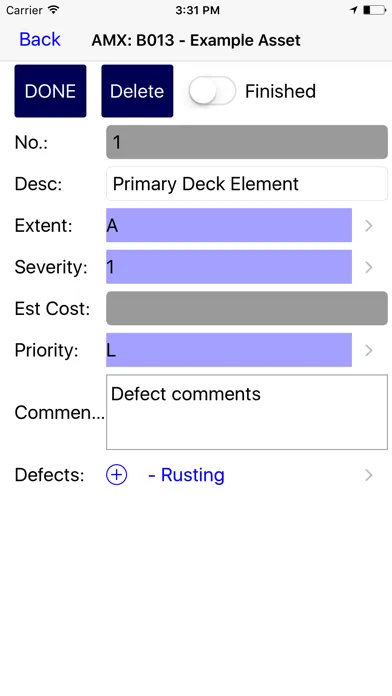Select the Priority value field L
The width and height of the screenshot is (392, 696).
(229, 350)
